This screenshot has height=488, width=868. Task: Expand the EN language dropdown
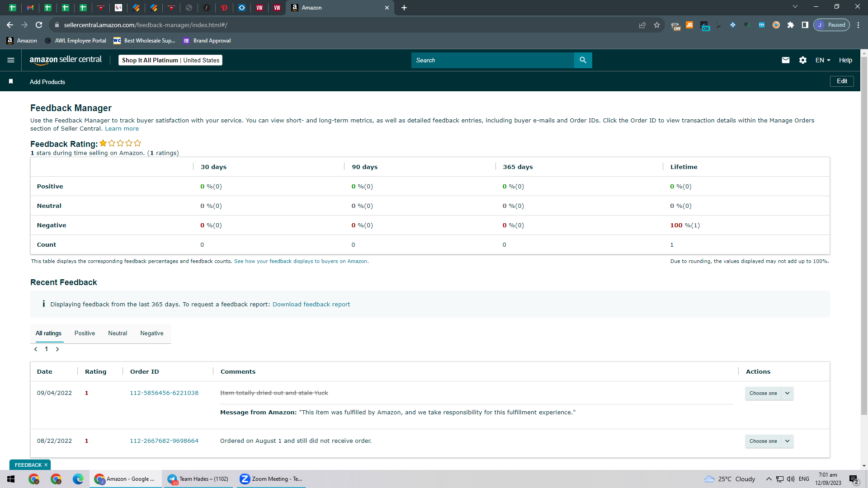click(823, 60)
